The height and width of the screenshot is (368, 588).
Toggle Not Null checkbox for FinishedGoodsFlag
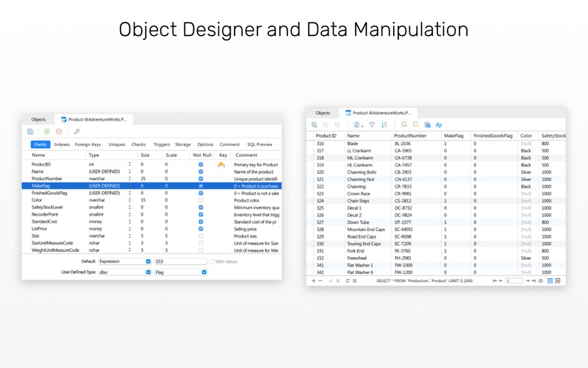point(201,193)
